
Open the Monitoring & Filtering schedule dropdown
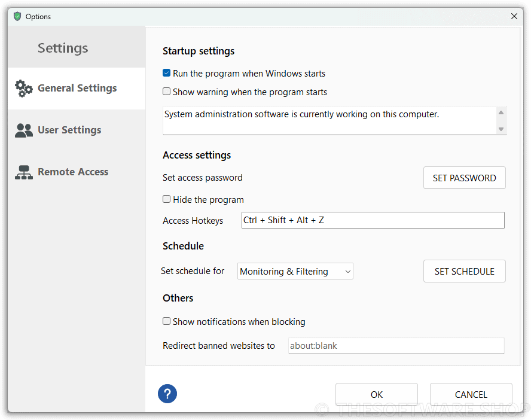[295, 271]
